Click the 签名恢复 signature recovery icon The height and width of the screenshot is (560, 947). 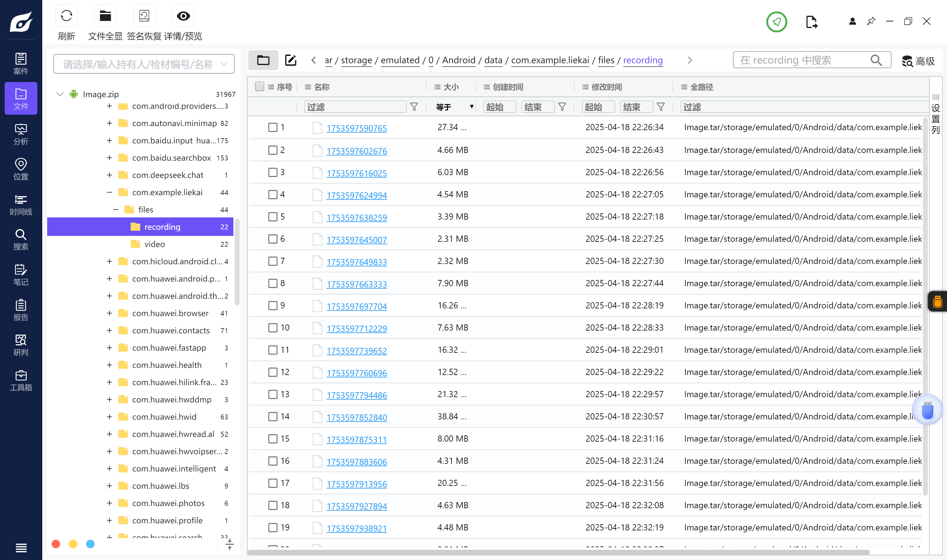(144, 16)
